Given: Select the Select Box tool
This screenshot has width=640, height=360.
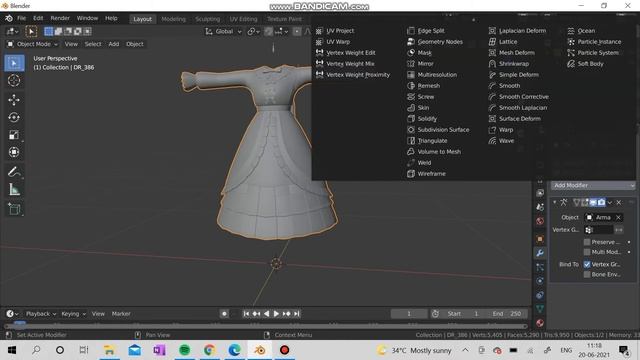Looking at the screenshot, I should [14, 63].
